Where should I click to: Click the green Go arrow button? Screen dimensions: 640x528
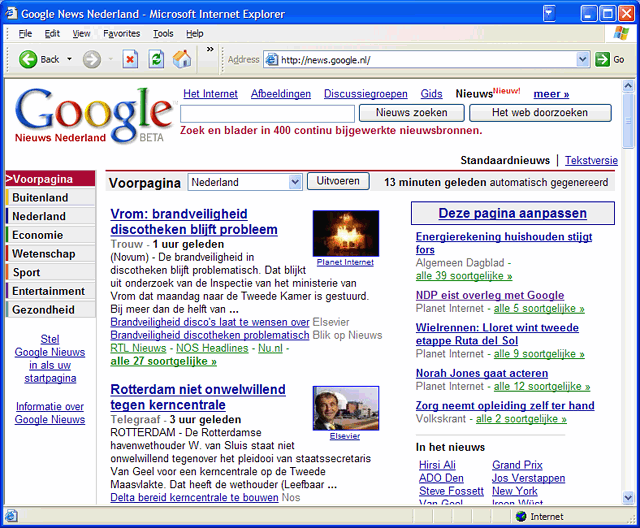(602, 60)
